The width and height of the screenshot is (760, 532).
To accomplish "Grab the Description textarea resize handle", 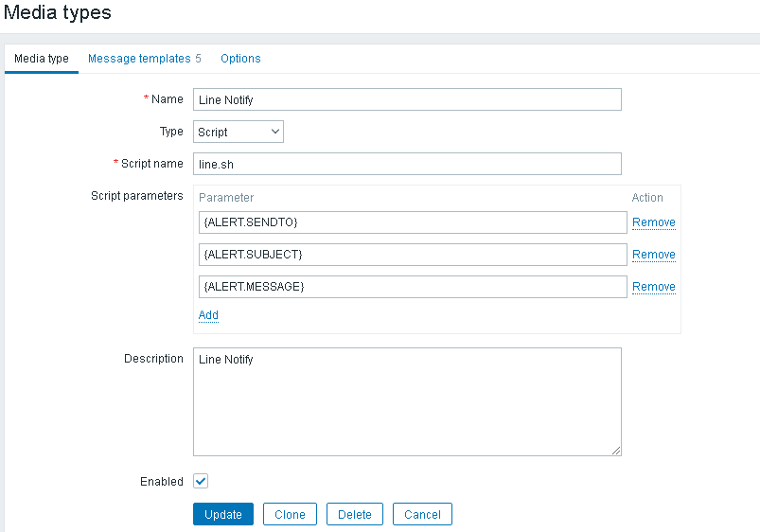I will click(x=616, y=451).
